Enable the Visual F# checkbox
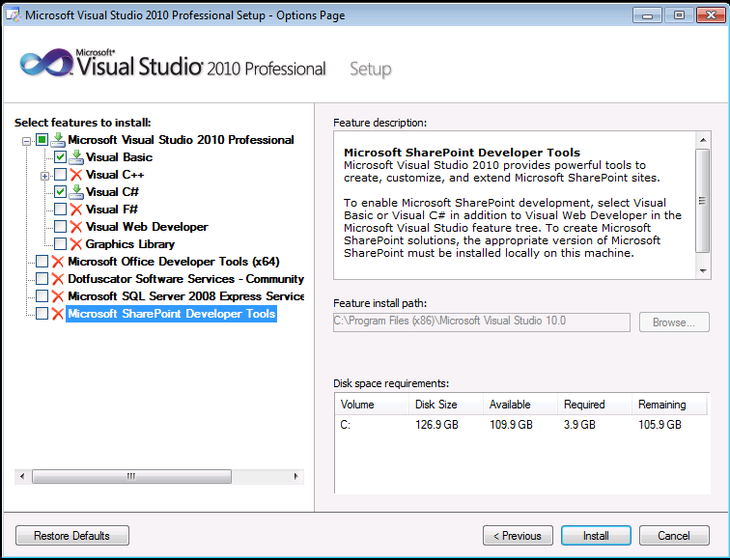Screen dimensions: 730x560 pos(60,210)
